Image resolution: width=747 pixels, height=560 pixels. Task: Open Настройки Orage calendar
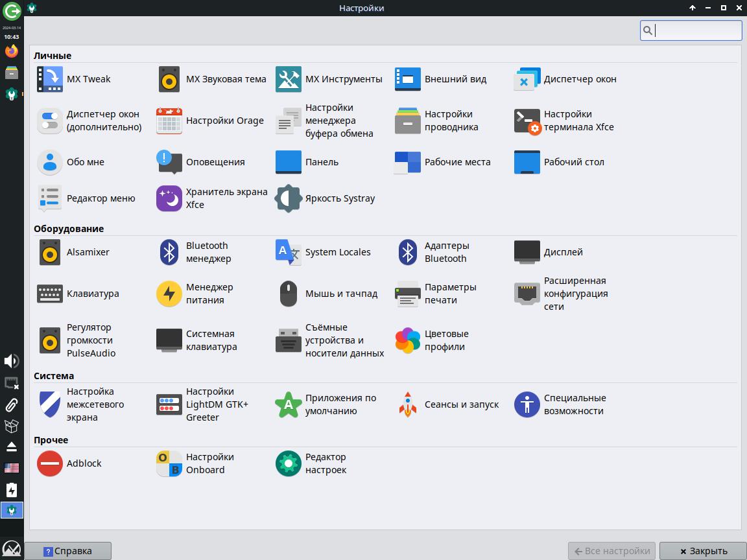(210, 121)
